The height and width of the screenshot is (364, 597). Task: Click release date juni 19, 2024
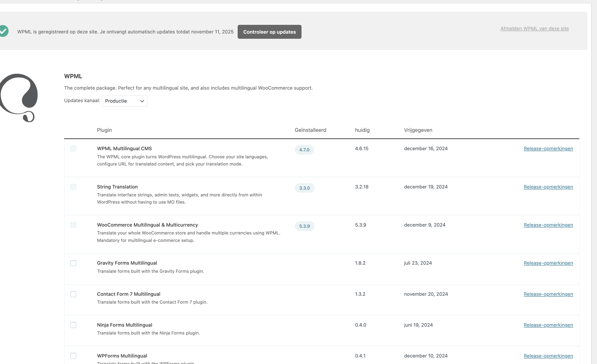coord(418,325)
